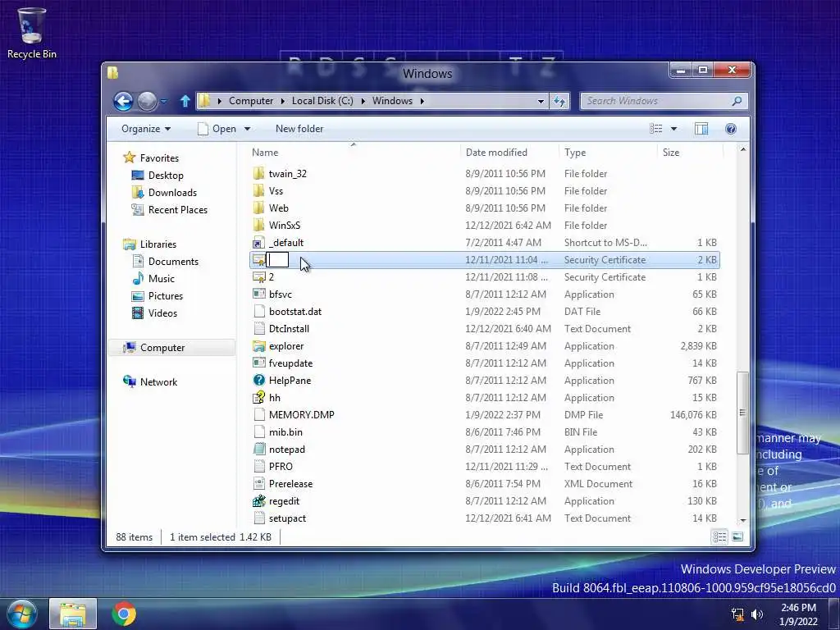840x630 pixels.
Task: Open Google Chrome from the taskbar
Action: 124,614
